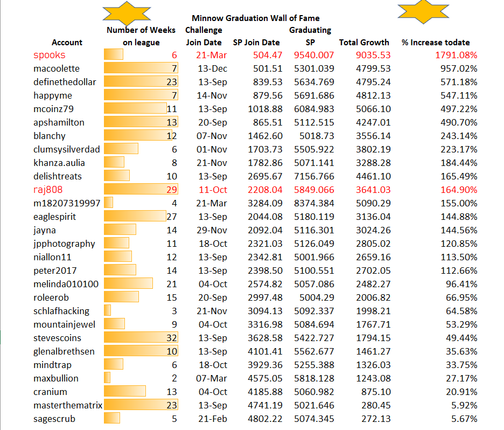
Task: Click the 4802.22 SP join value
Action: [265, 419]
